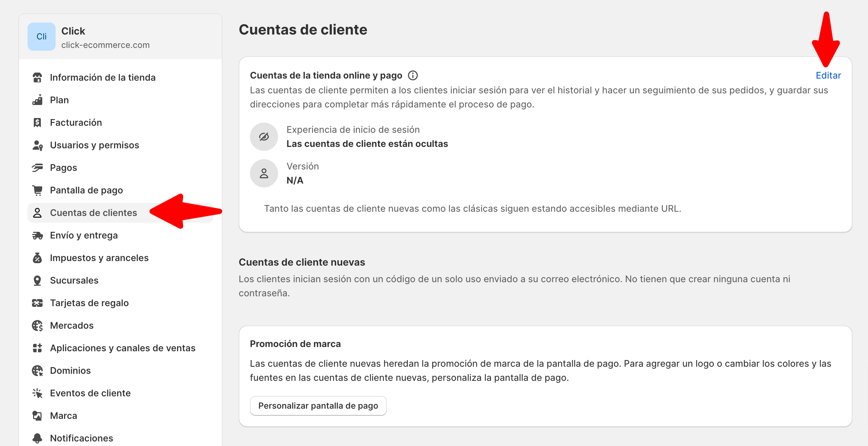The height and width of the screenshot is (446, 868).
Task: Click the shopping cart icon for Pantalla de pago
Action: [37, 190]
